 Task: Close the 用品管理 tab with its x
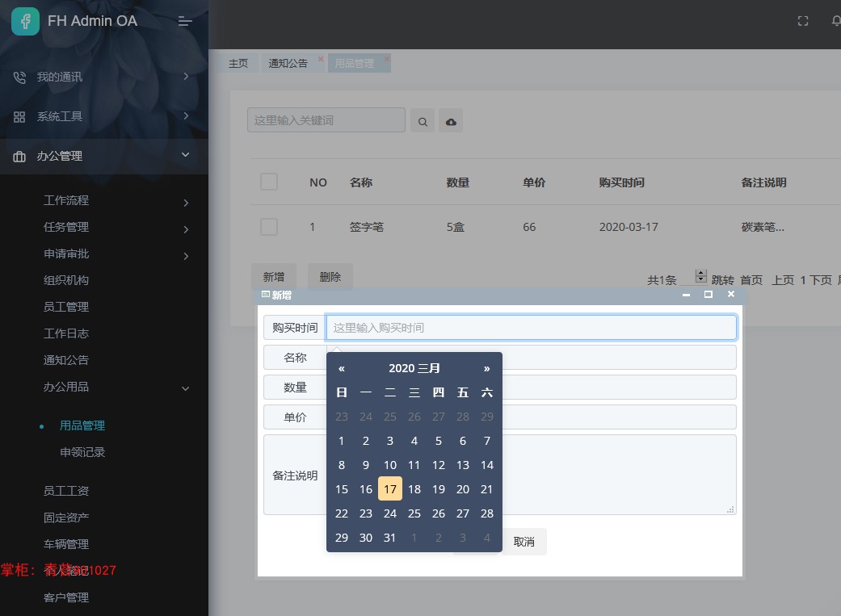(x=386, y=58)
